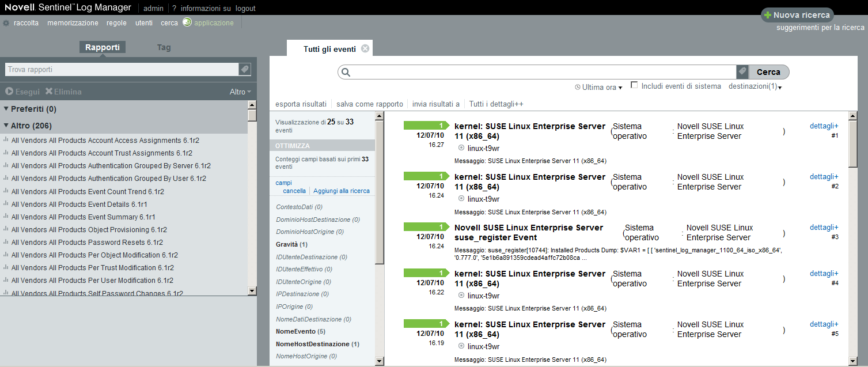Click chart icon of Password Resets report
Viewport: 868px width, 367px height.
pyautogui.click(x=6, y=242)
